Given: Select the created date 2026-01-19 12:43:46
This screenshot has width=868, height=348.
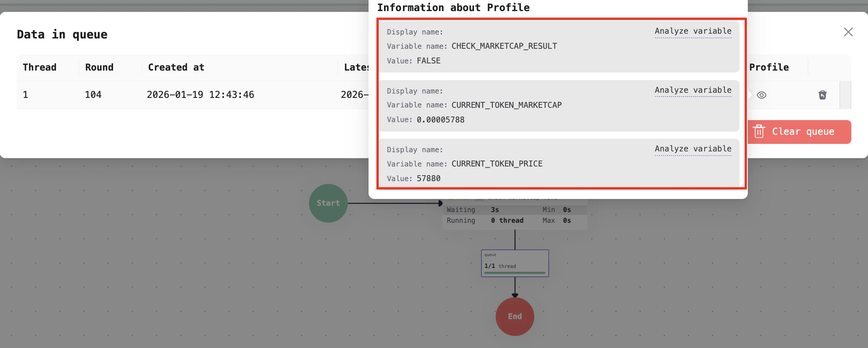Looking at the screenshot, I should (200, 95).
